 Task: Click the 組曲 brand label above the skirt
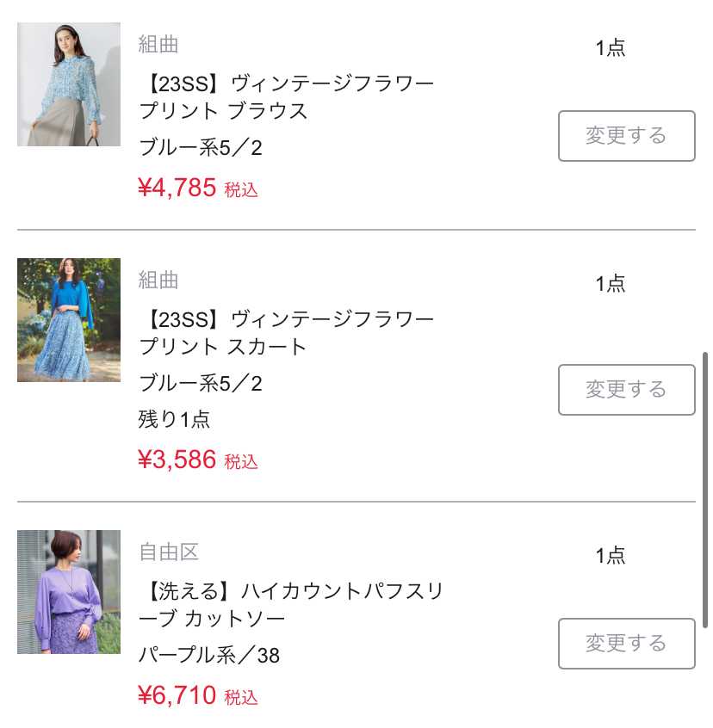158,280
